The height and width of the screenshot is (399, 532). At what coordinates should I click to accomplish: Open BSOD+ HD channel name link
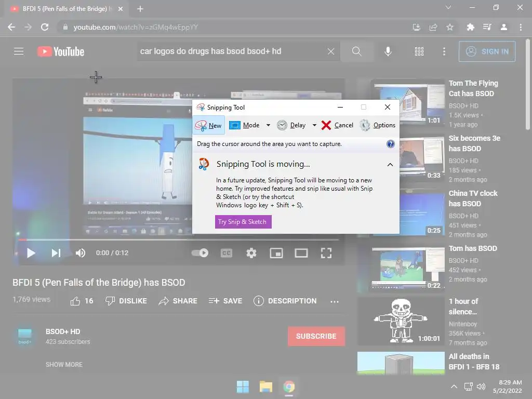63,331
